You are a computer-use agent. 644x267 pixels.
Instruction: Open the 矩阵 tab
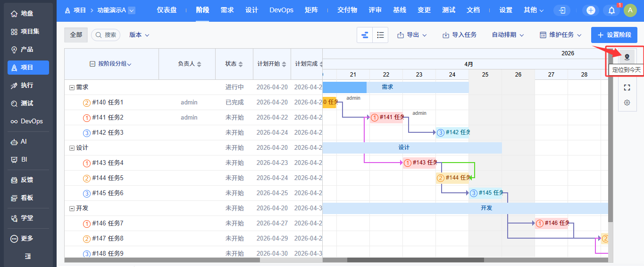pos(311,10)
